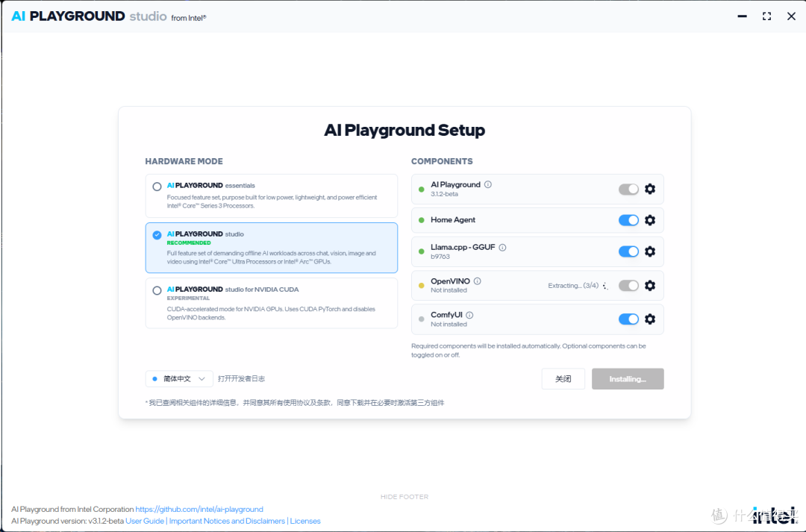Show info icon next to Llama.cpp - GGUF
Screen dimensions: 806x532
coord(503,247)
